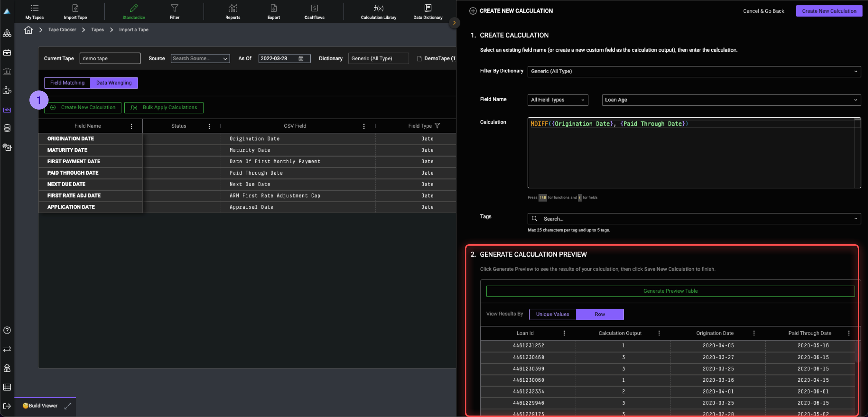Click Generate Preview Table button
The height and width of the screenshot is (417, 868).
(670, 291)
